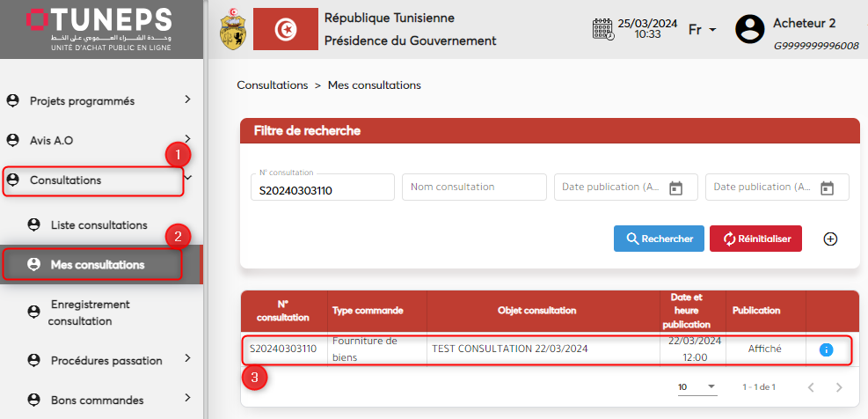Screen dimensions: 868x419
Task: Click the Rechercher button
Action: click(659, 239)
